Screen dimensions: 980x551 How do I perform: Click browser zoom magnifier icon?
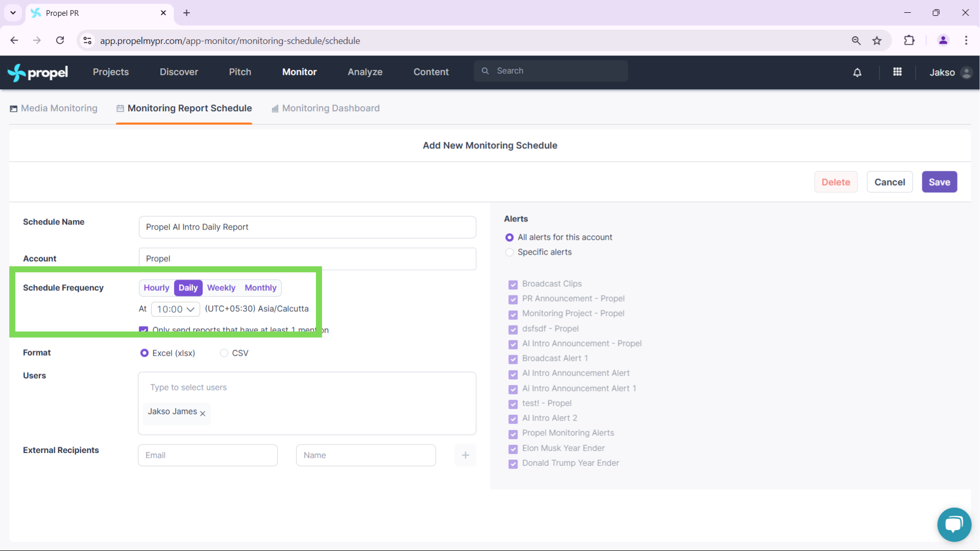[x=856, y=40]
